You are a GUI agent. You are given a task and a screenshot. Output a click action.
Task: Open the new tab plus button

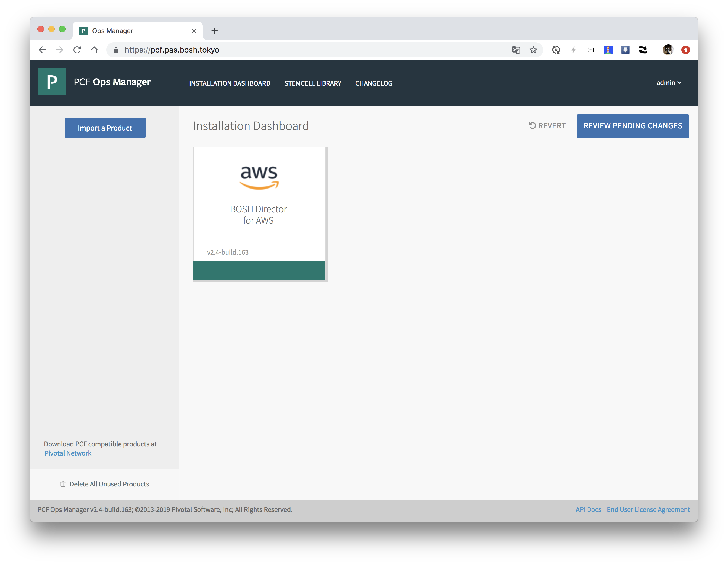click(215, 31)
